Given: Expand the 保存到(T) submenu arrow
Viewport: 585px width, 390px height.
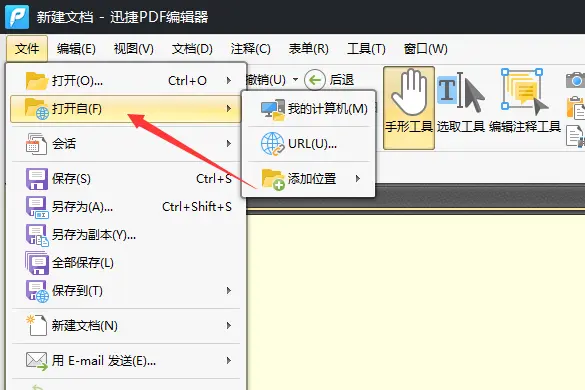Looking at the screenshot, I should click(x=229, y=291).
